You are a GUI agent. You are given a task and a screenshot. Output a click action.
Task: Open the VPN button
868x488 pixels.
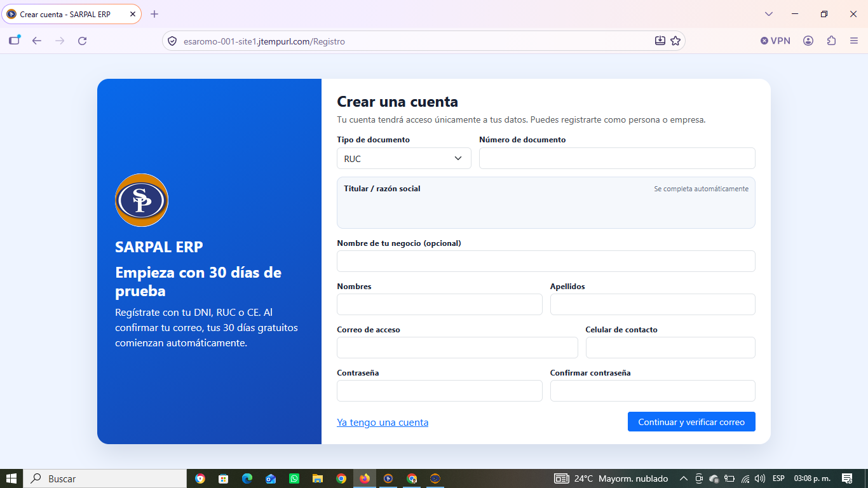pos(775,41)
